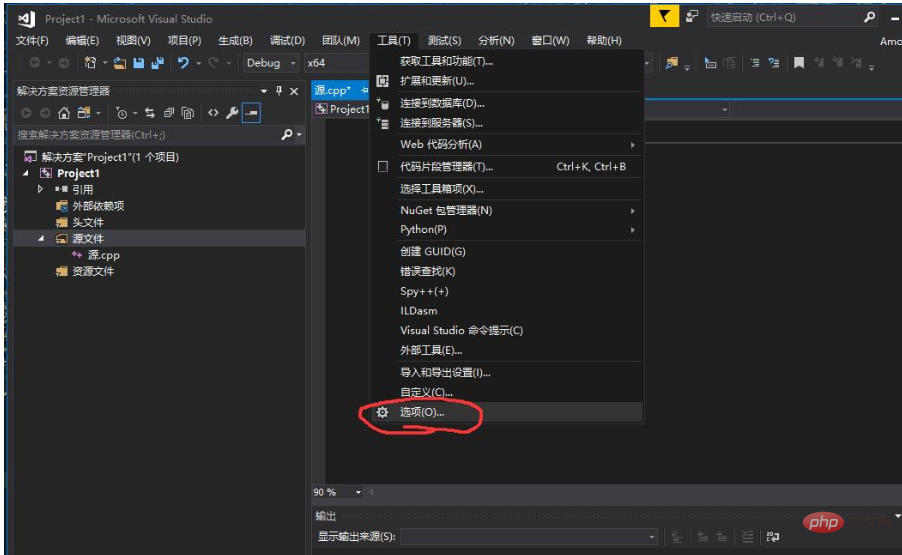Click the Quick Launch search field

785,17
